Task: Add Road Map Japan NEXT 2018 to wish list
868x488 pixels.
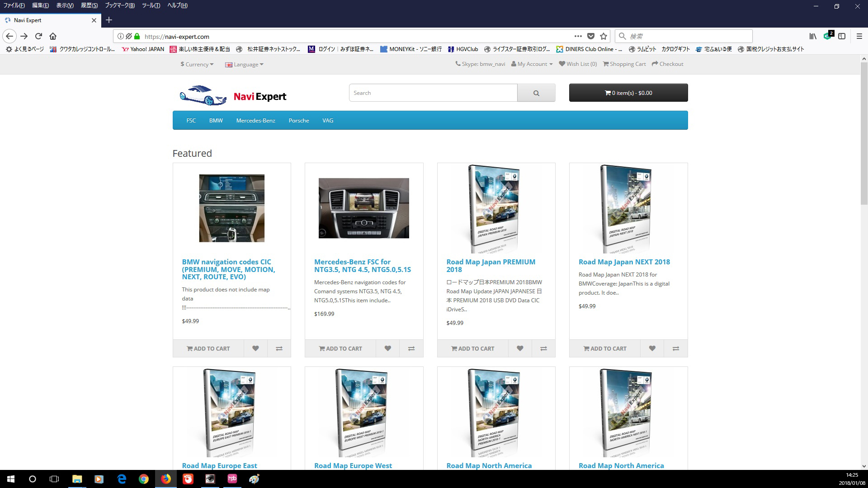Action: 652,348
